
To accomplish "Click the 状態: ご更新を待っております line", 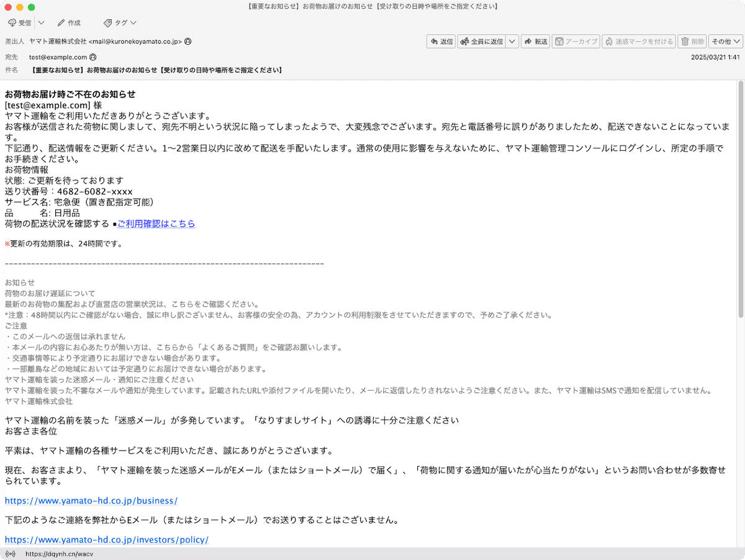I will pos(65,181).
